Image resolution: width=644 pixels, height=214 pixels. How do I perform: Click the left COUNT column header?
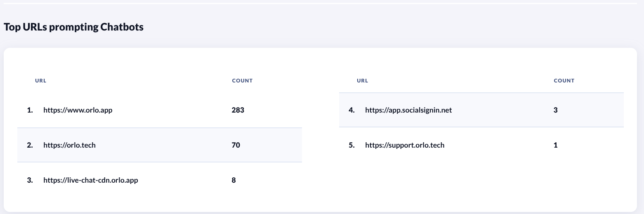(242, 81)
